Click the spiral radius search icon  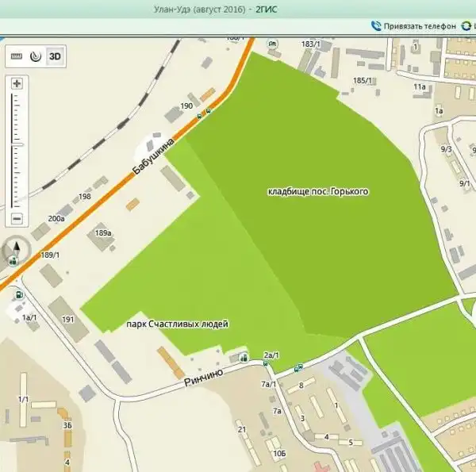[36, 56]
